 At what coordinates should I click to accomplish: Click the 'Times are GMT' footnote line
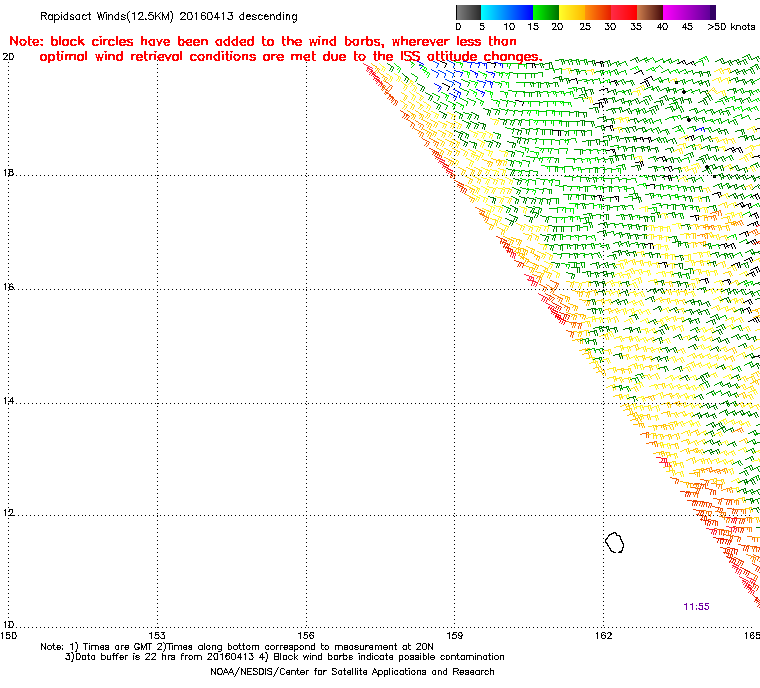(x=237, y=647)
